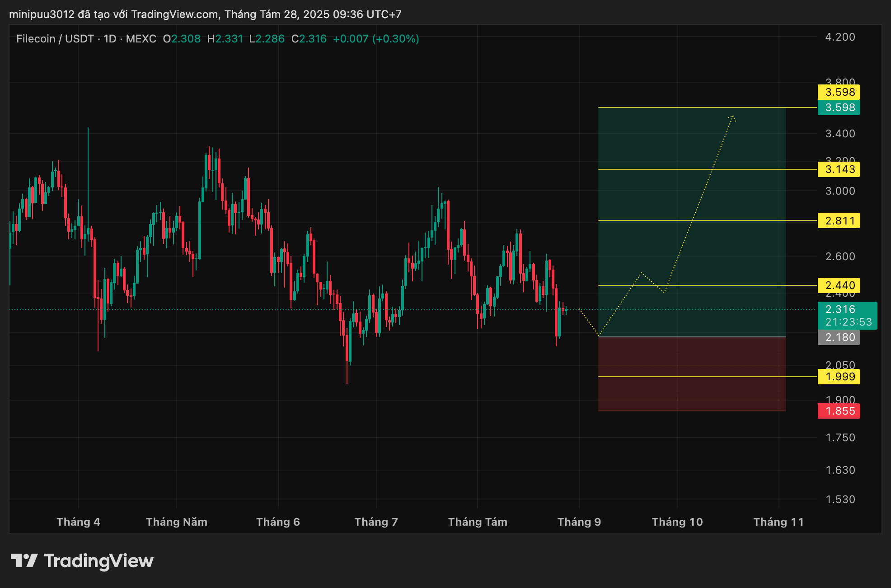
Task: Click the green 3.598 target price label
Action: (839, 107)
